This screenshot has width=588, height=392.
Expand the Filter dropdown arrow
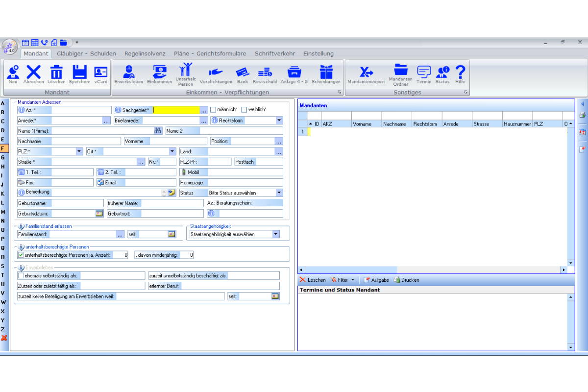[x=353, y=280]
